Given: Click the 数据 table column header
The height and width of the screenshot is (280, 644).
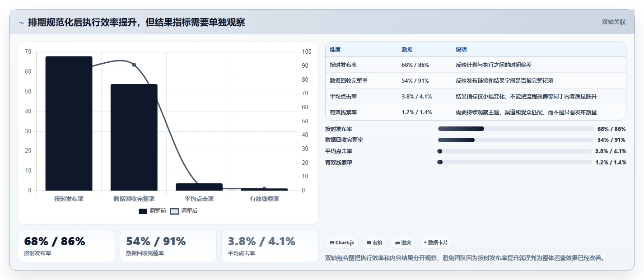Looking at the screenshot, I should [407, 50].
